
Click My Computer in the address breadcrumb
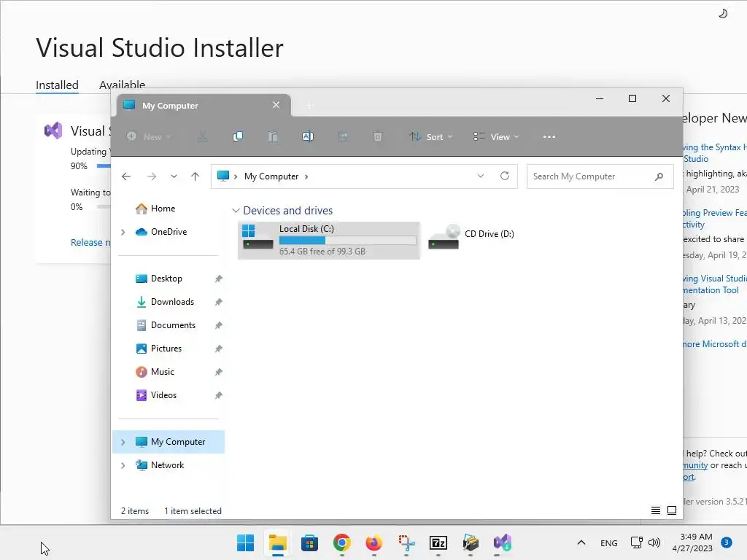coord(271,176)
